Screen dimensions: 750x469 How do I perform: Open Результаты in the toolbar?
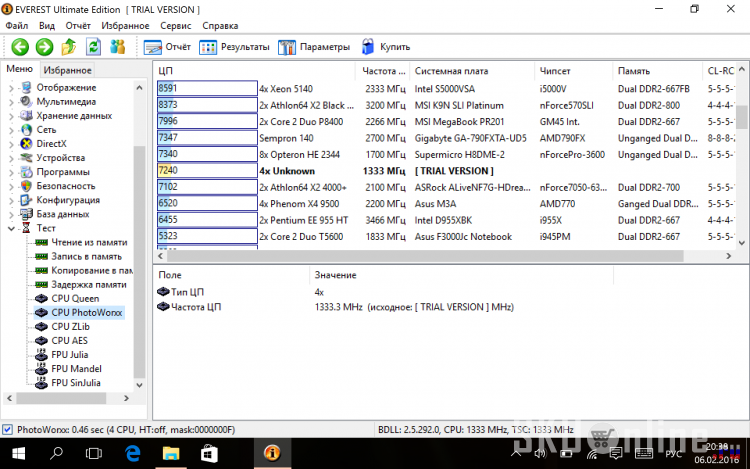coord(234,47)
